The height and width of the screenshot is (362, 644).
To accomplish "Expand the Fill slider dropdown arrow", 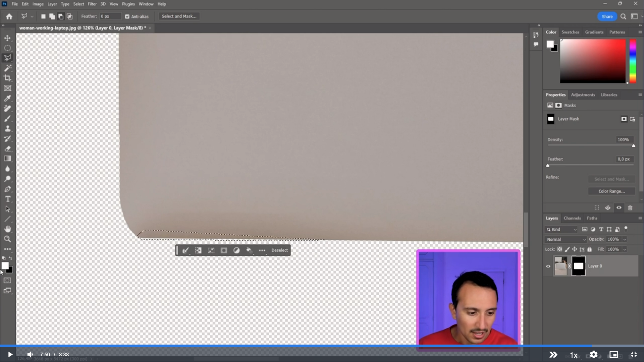I will [625, 249].
